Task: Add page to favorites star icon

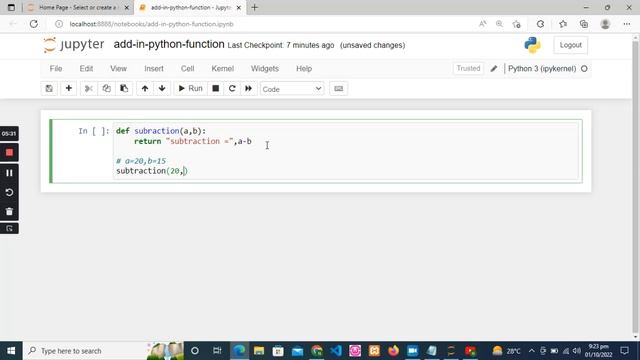Action: pos(516,24)
